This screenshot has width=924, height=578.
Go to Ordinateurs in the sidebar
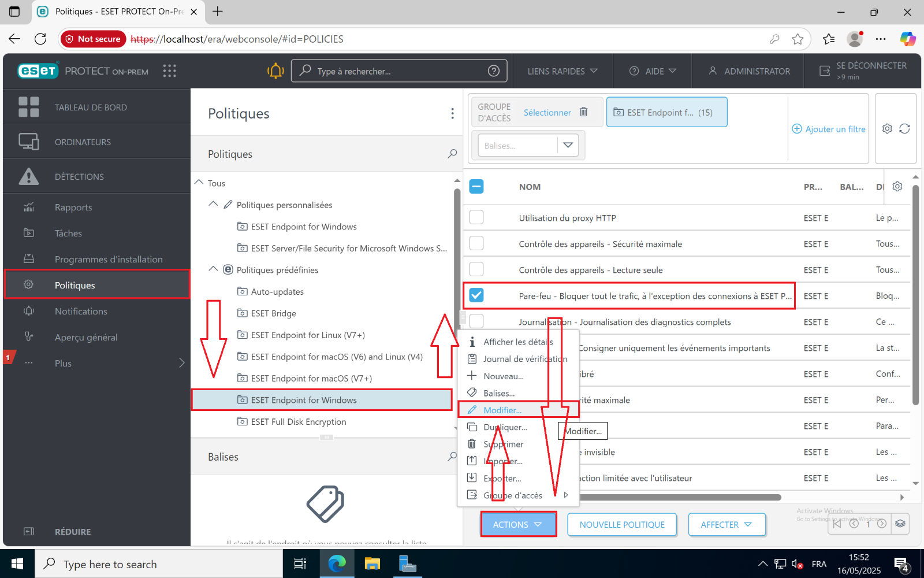[97, 142]
